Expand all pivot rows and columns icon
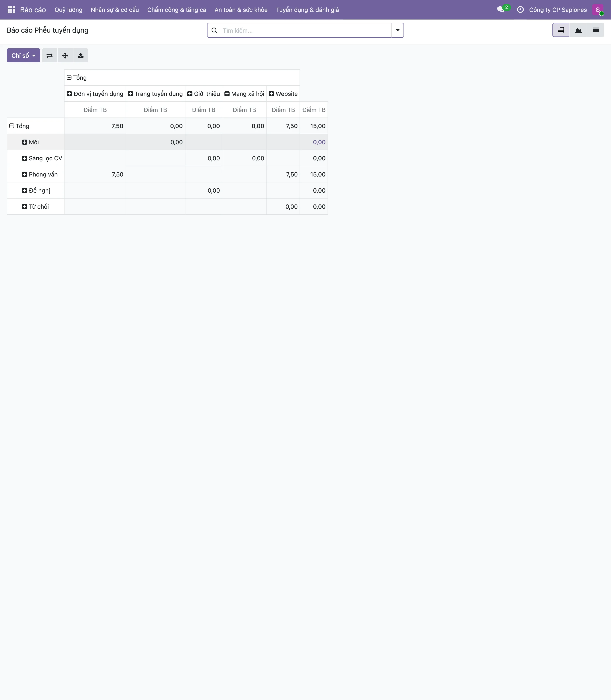Screen dimensions: 611x700 pyautogui.click(x=65, y=56)
